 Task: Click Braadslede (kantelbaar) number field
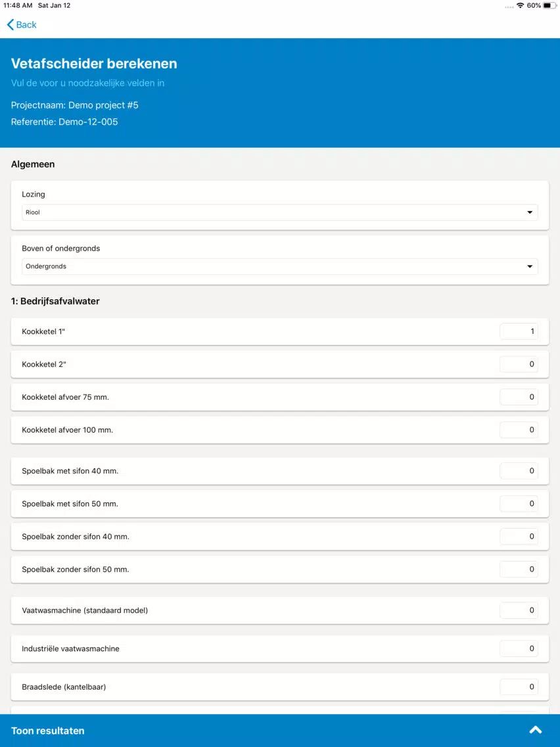point(519,687)
